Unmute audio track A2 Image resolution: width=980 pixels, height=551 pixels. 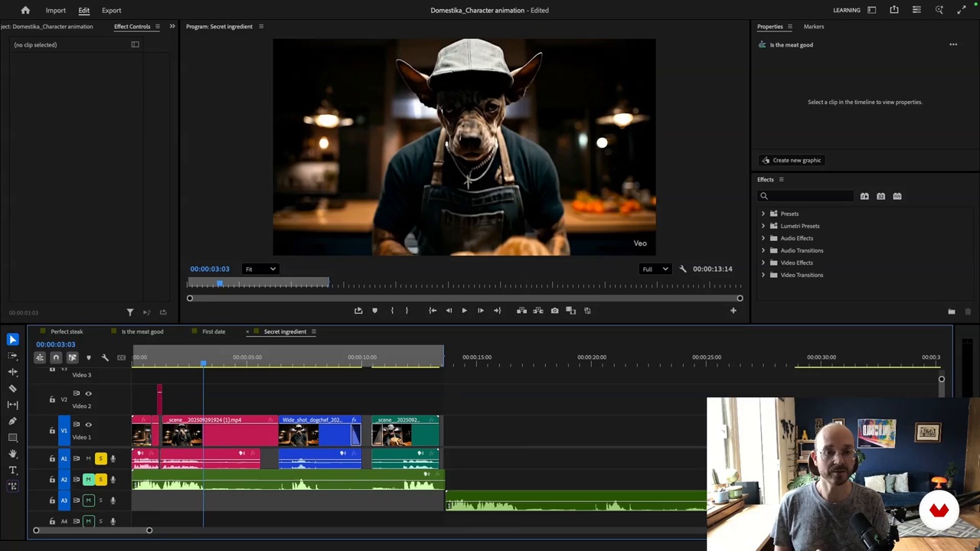point(88,479)
